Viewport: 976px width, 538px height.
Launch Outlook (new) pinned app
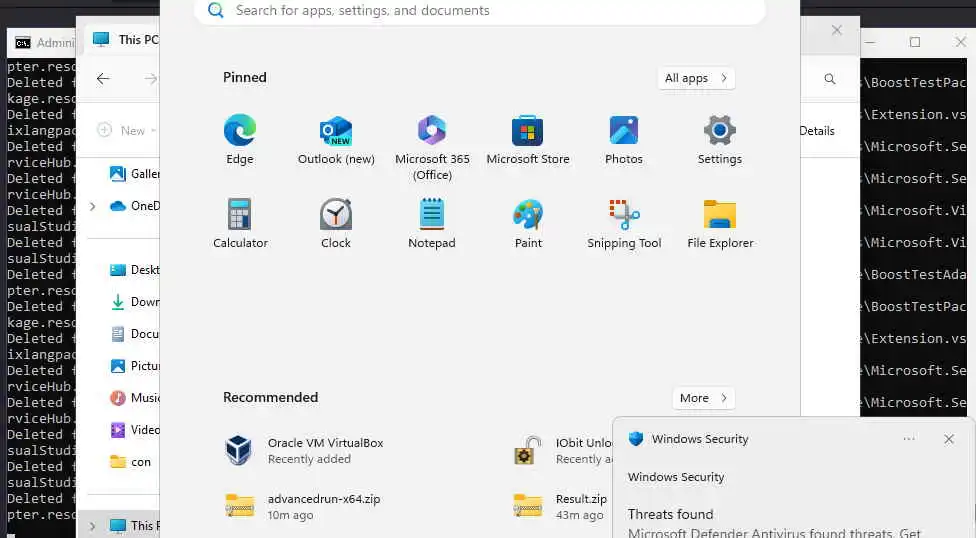(x=336, y=140)
